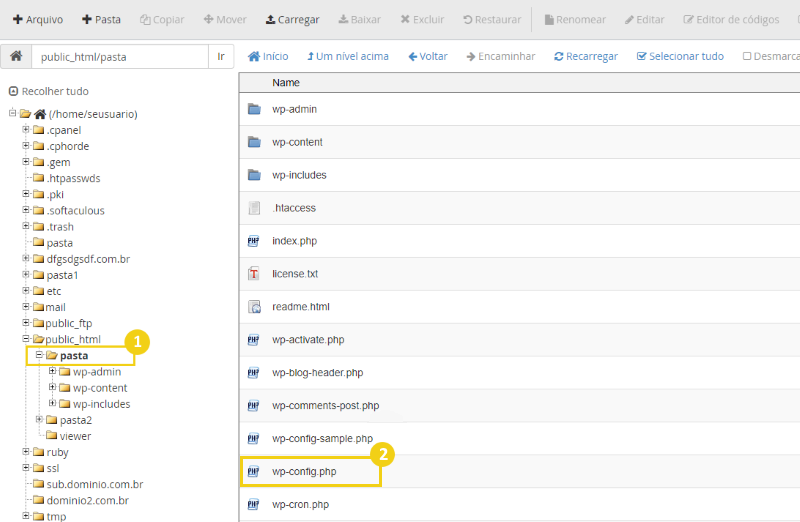Click the Restaurar button
This screenshot has height=522, width=800.
click(x=492, y=19)
